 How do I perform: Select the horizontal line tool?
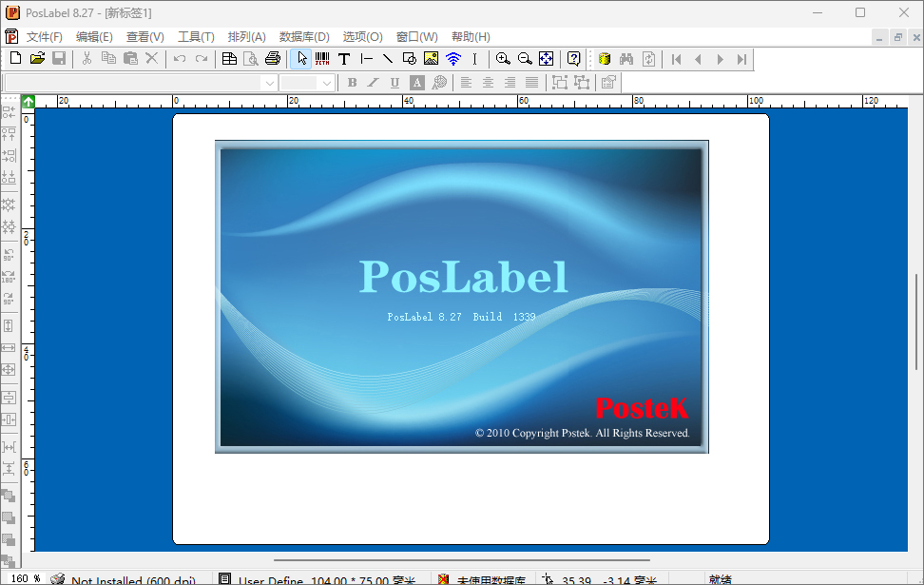pos(367,58)
